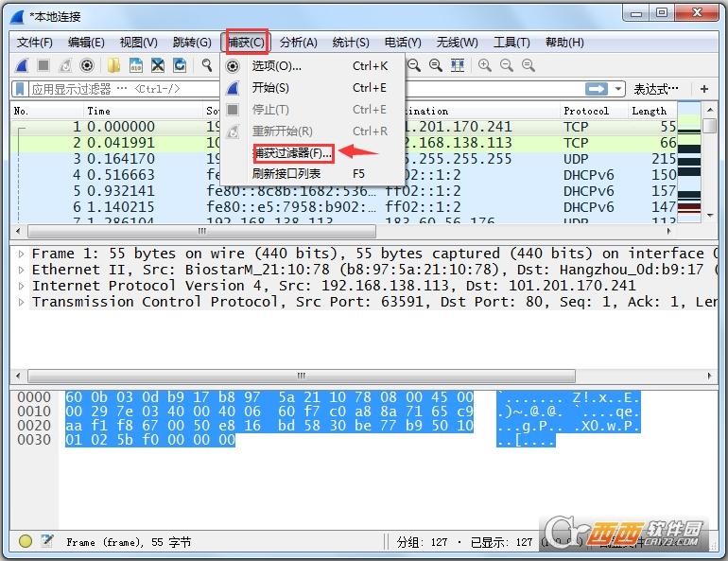
Task: Select packet row 5 at time 0.932141
Action: [x=343, y=191]
